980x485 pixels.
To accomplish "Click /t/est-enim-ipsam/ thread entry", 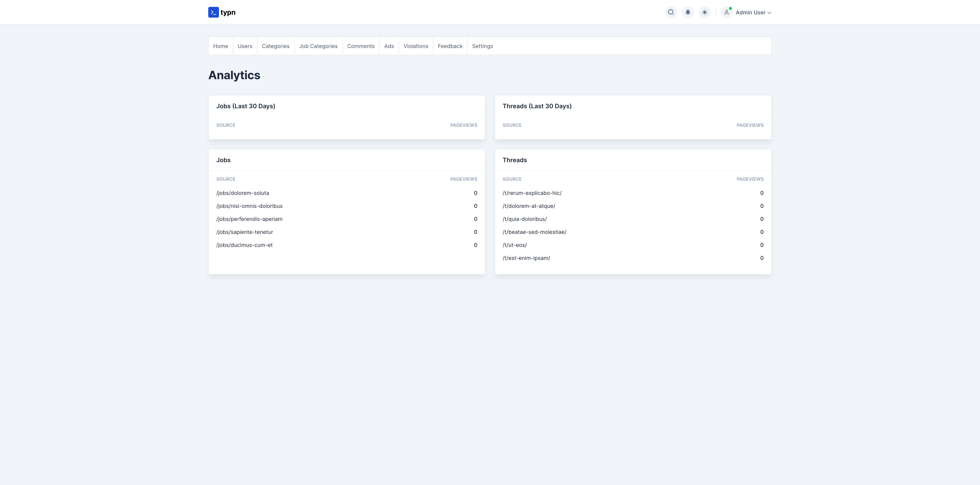I will (526, 258).
